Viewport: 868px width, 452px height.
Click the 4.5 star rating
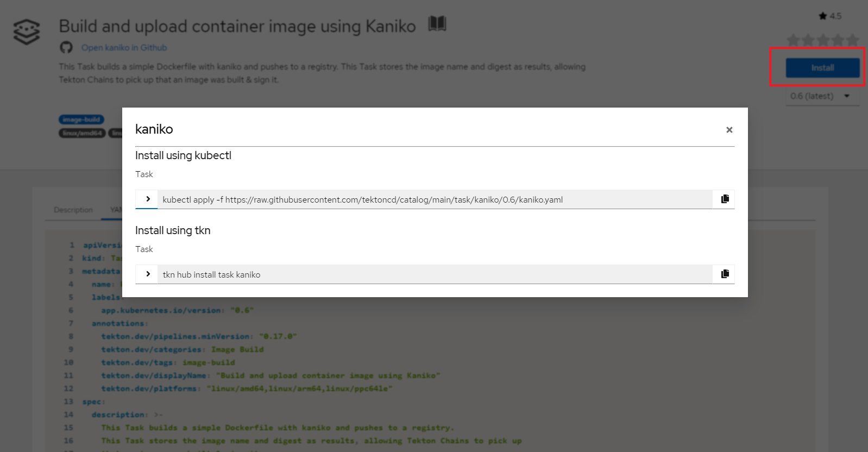click(830, 16)
